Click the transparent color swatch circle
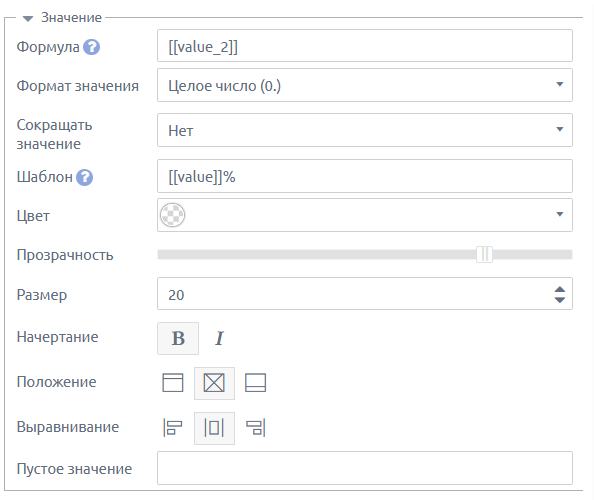 pyautogui.click(x=172, y=215)
